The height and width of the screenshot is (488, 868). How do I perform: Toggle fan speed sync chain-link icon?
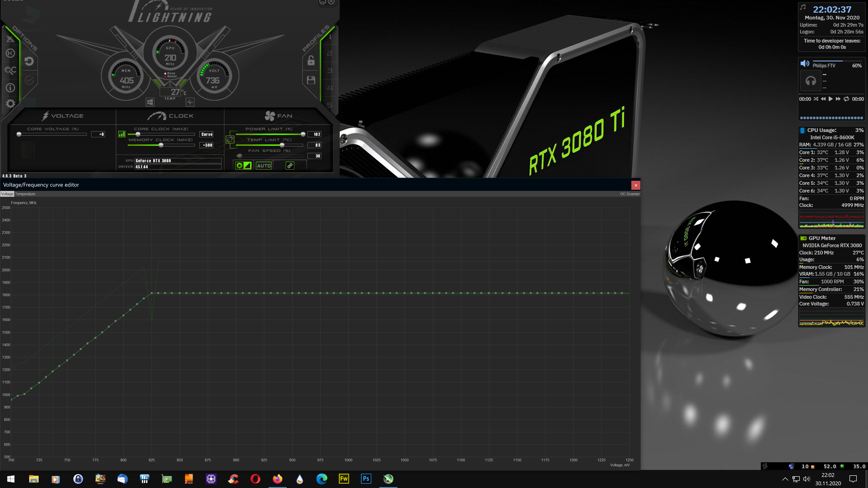click(290, 165)
